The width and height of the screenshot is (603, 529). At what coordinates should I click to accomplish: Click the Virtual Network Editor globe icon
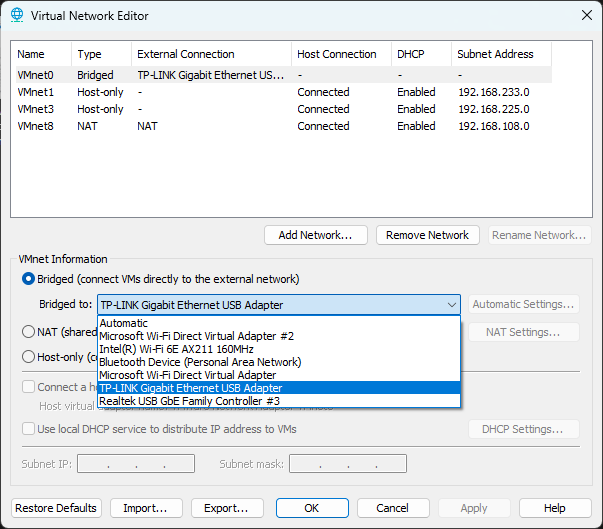coord(17,15)
